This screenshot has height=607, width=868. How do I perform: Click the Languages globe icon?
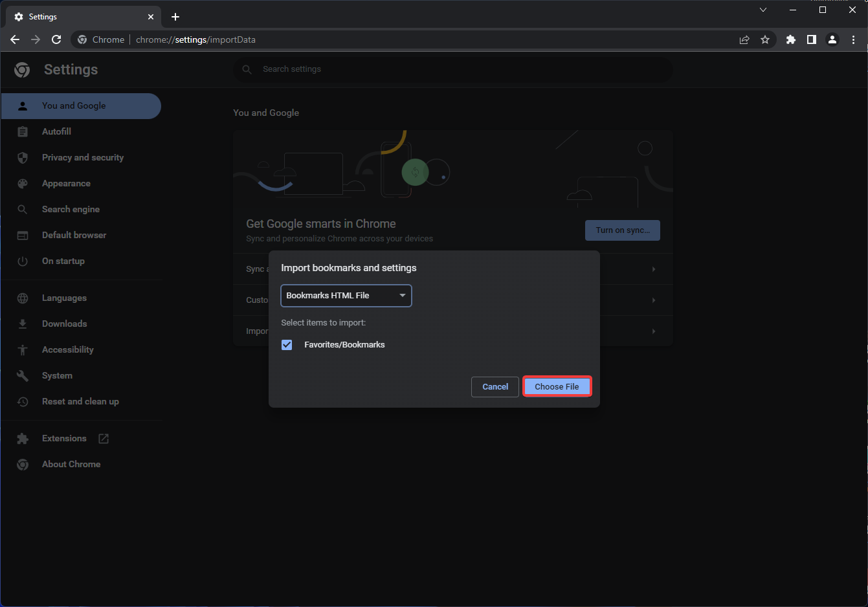[x=23, y=298]
